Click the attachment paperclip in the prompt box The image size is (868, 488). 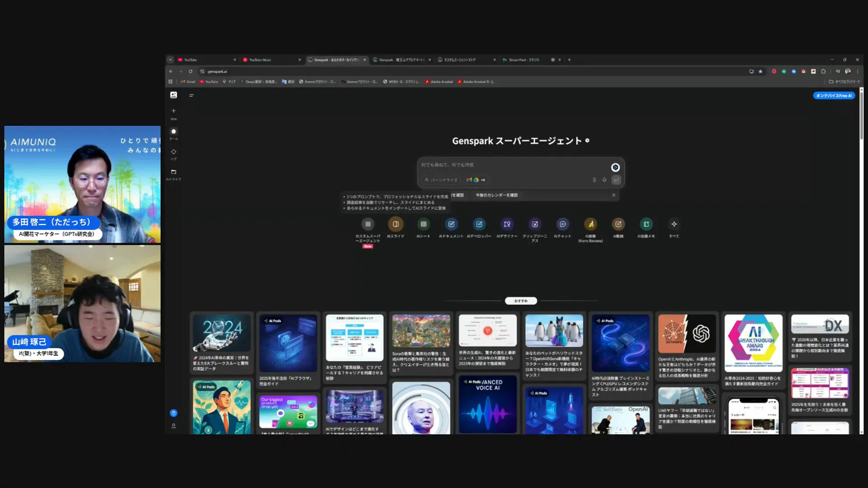pyautogui.click(x=594, y=179)
